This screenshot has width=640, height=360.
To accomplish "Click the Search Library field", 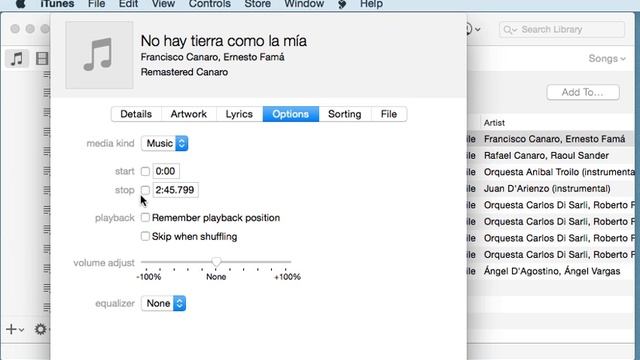I will (x=562, y=29).
